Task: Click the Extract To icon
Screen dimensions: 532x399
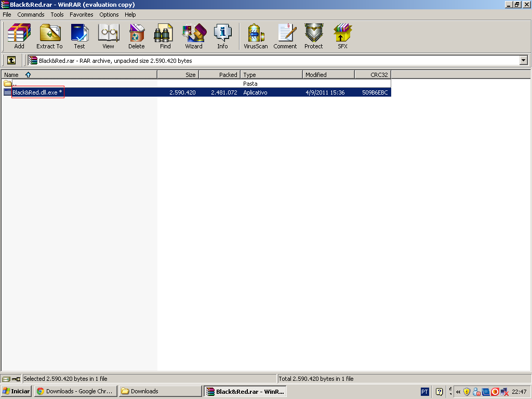Action: click(x=49, y=36)
